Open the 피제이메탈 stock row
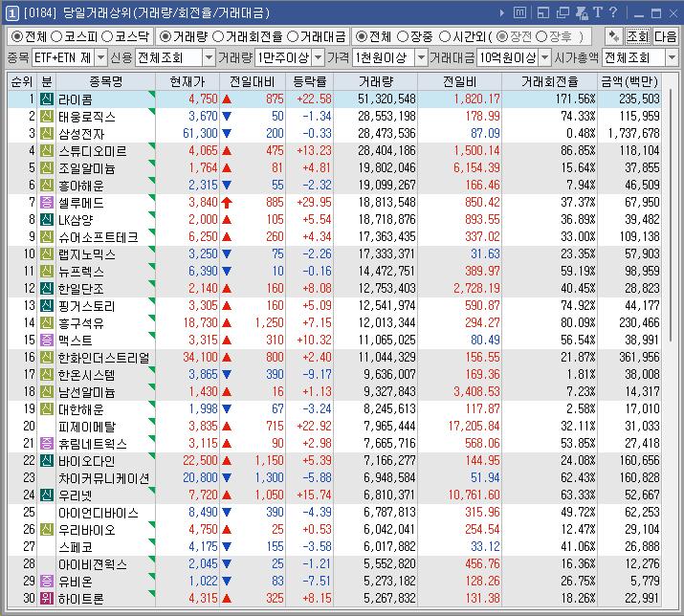Screen dimensions: 684x616 334,427
